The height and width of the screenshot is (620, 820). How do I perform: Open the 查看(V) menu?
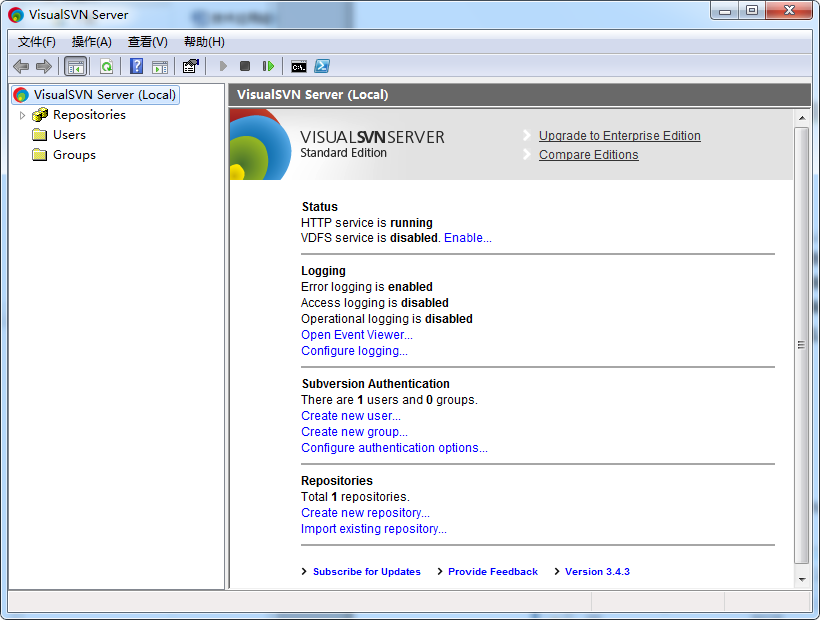coord(148,42)
